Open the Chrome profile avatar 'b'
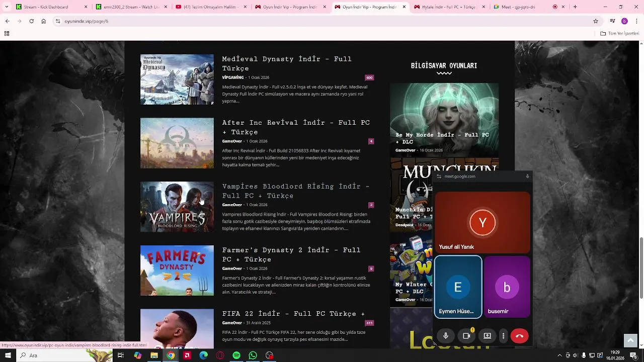Image resolution: width=644 pixels, height=362 pixels. 624,21
